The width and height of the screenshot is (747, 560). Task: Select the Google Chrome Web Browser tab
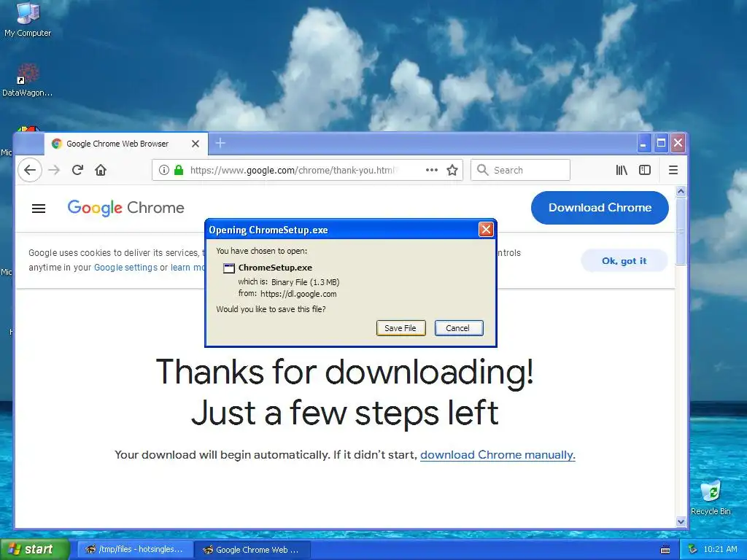(x=125, y=144)
